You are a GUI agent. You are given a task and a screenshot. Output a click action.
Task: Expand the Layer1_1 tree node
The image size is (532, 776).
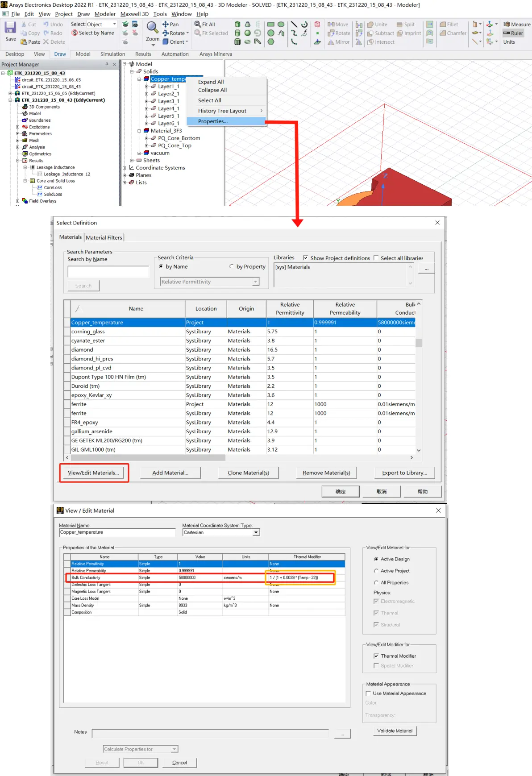coord(147,87)
